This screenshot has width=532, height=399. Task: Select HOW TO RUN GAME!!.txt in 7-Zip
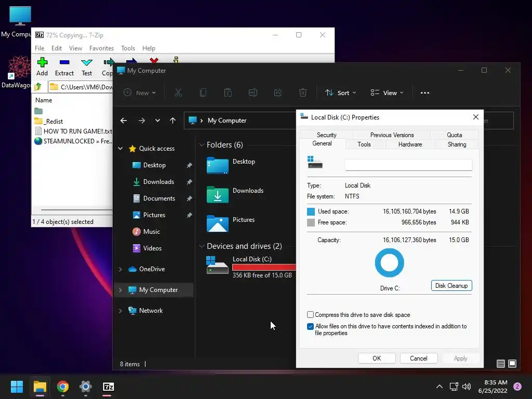click(x=73, y=131)
